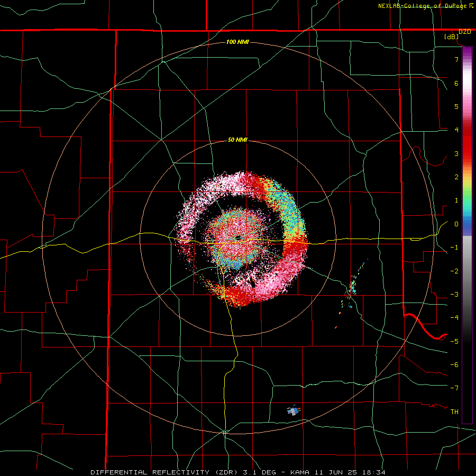Click the gray band of the color bar near -2
The height and width of the screenshot is (476, 476).
coord(467,271)
